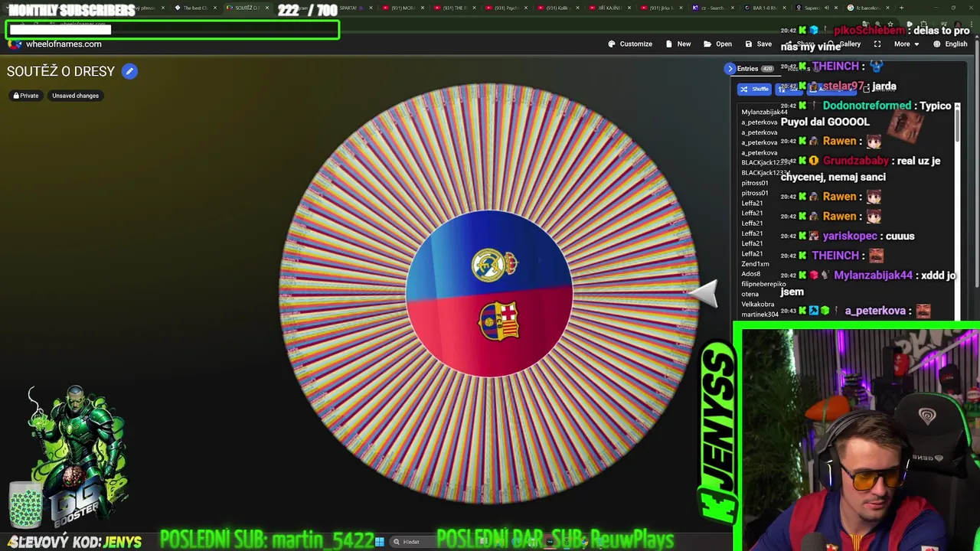Expand the More dropdown menu
This screenshot has height=551, width=980.
tap(906, 44)
